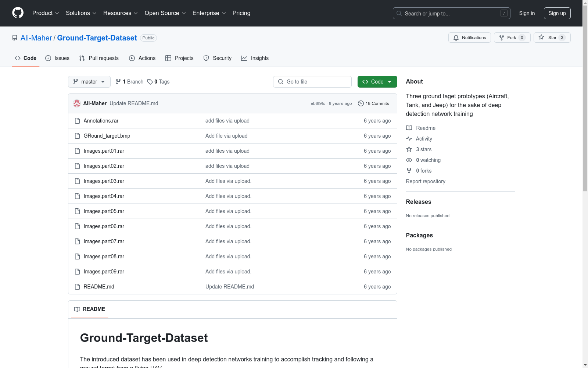Click the Sign up button
Image resolution: width=588 pixels, height=368 pixels.
(557, 13)
